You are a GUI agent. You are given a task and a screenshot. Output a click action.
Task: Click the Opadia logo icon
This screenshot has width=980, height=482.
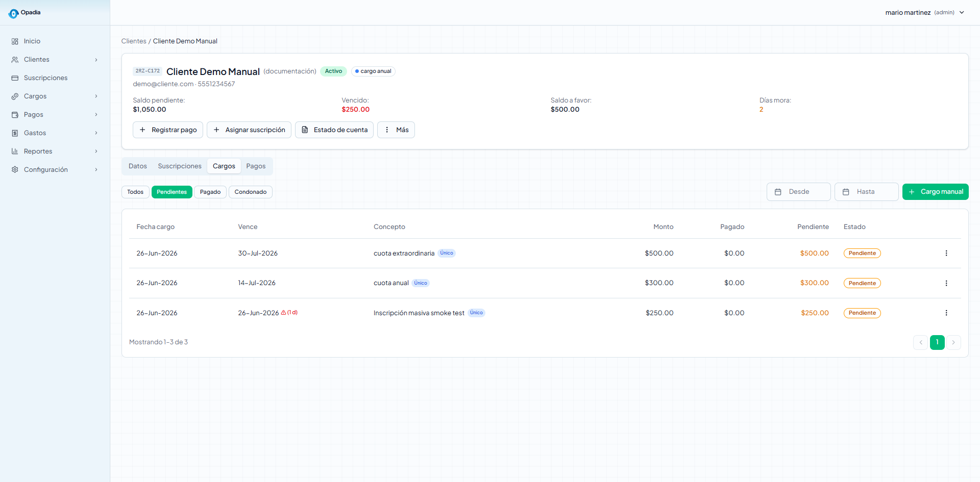tap(13, 13)
